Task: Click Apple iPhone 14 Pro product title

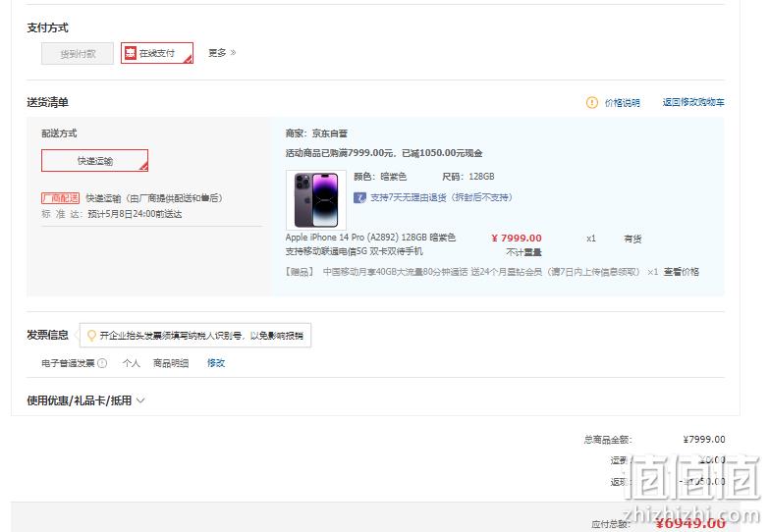Action: [370, 244]
